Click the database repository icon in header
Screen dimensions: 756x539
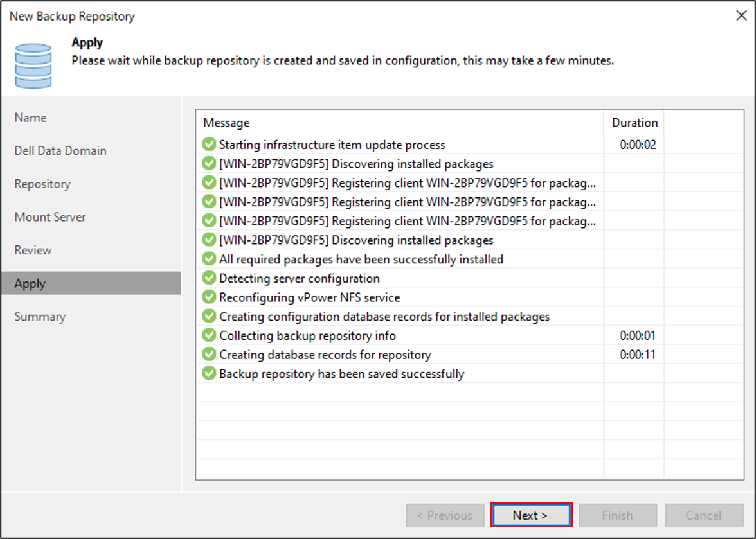coord(33,66)
